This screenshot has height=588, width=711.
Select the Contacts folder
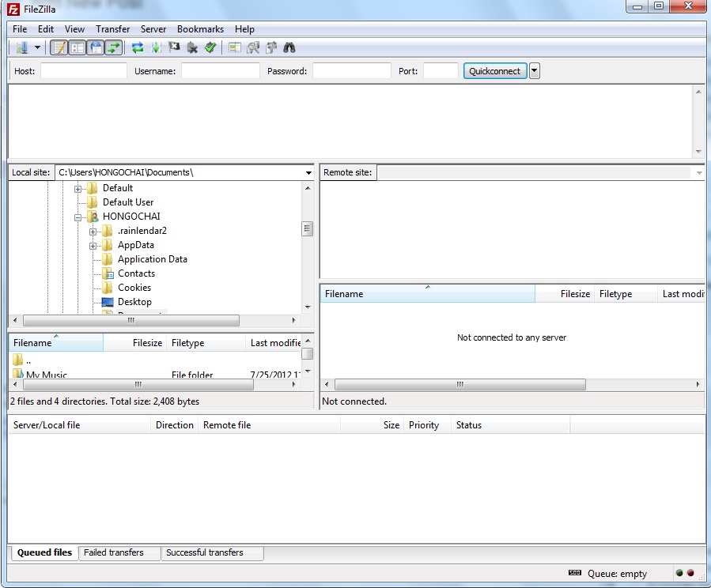pos(136,273)
